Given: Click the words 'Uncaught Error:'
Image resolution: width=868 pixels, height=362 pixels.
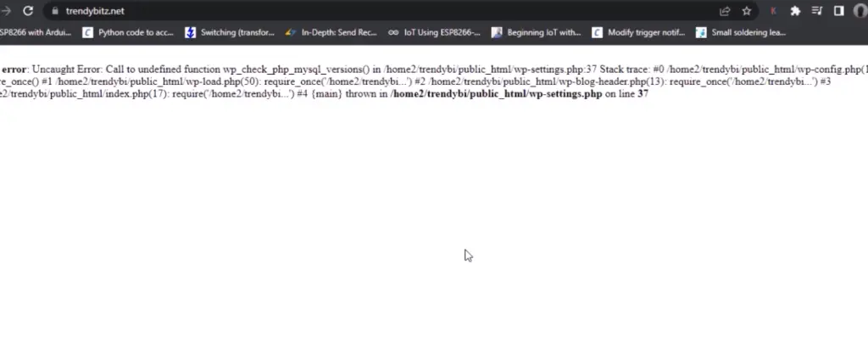Looking at the screenshot, I should pyautogui.click(x=68, y=70).
